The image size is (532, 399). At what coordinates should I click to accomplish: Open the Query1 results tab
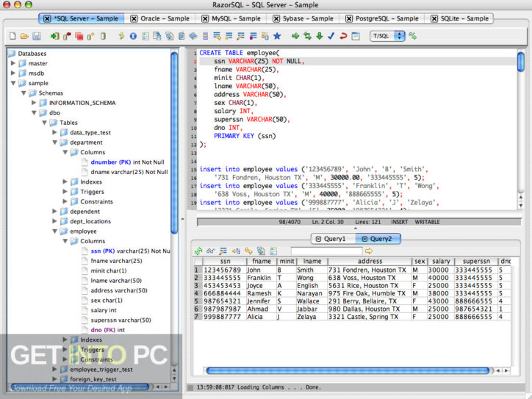(333, 239)
